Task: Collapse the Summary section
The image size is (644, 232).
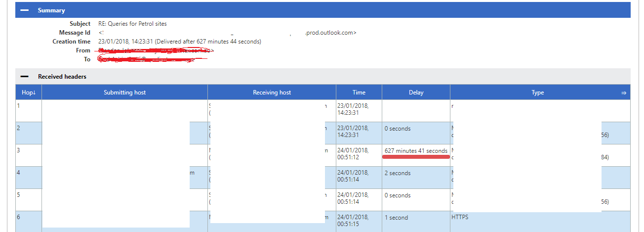Action: [24, 10]
